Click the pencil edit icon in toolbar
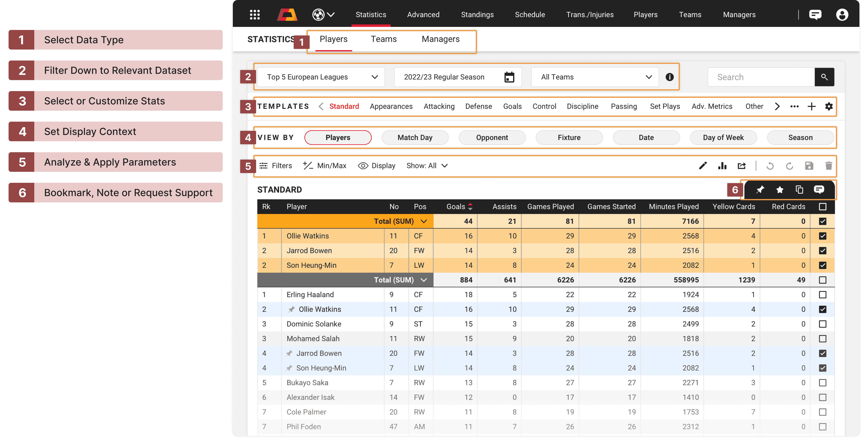This screenshot has height=446, width=868. (703, 166)
